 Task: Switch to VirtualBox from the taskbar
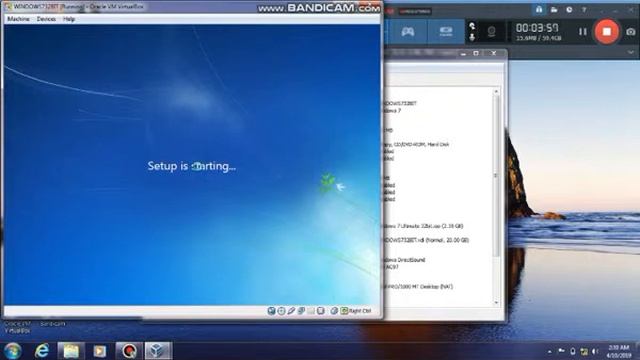coord(158,351)
